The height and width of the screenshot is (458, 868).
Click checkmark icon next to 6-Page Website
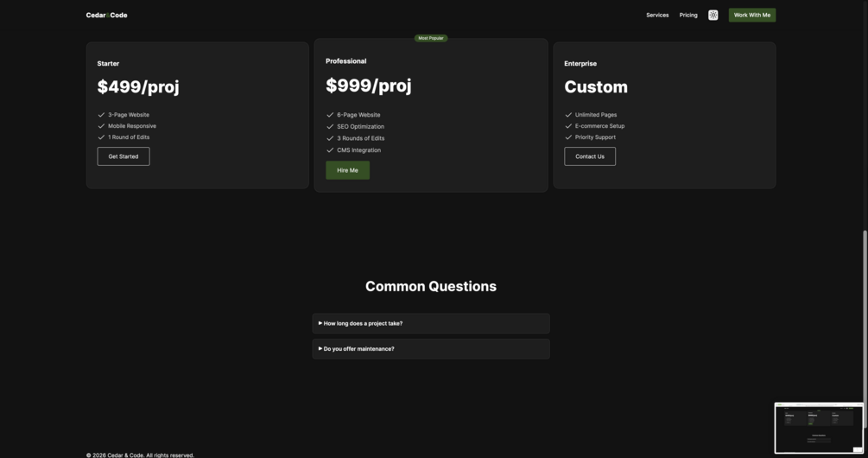tap(330, 115)
